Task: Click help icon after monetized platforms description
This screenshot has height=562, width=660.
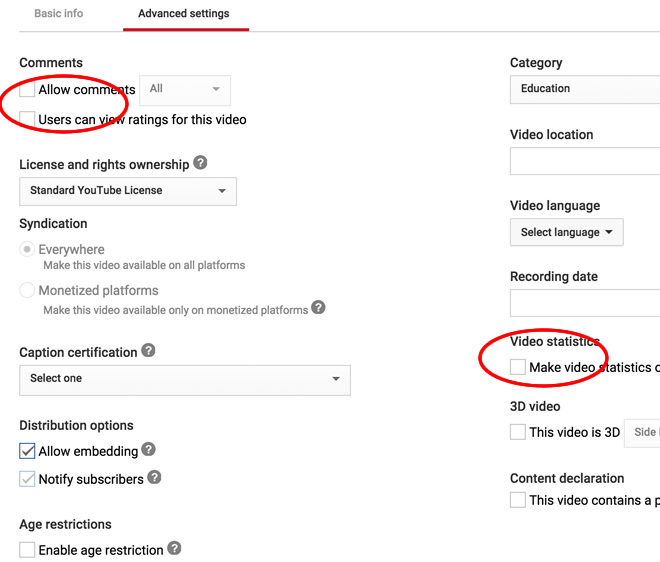Action: point(318,308)
